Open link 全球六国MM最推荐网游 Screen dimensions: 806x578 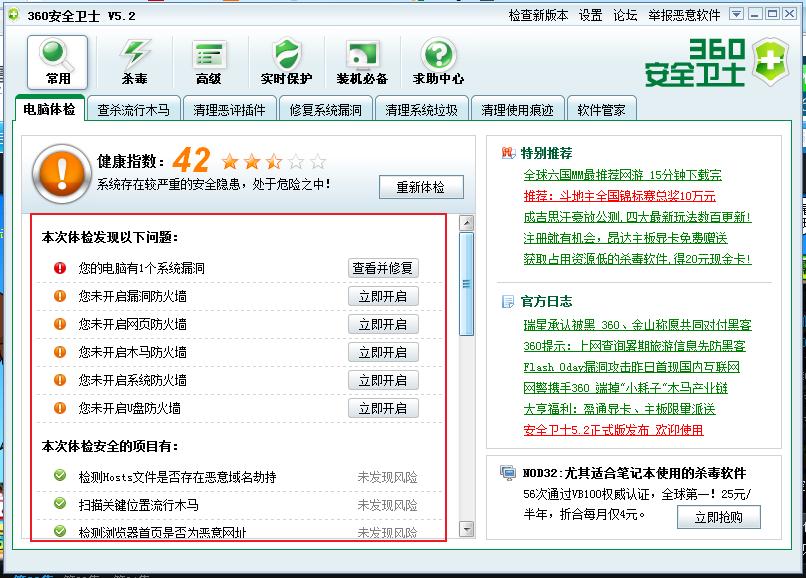coord(622,175)
